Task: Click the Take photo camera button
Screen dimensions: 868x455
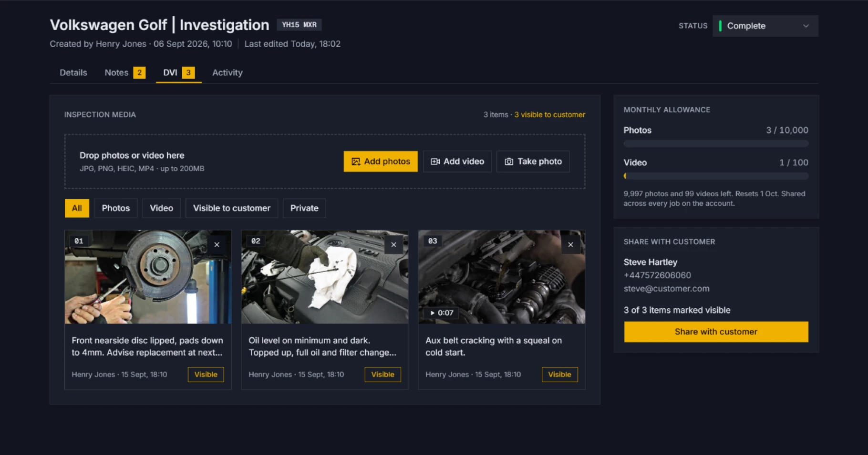Action: pyautogui.click(x=533, y=162)
